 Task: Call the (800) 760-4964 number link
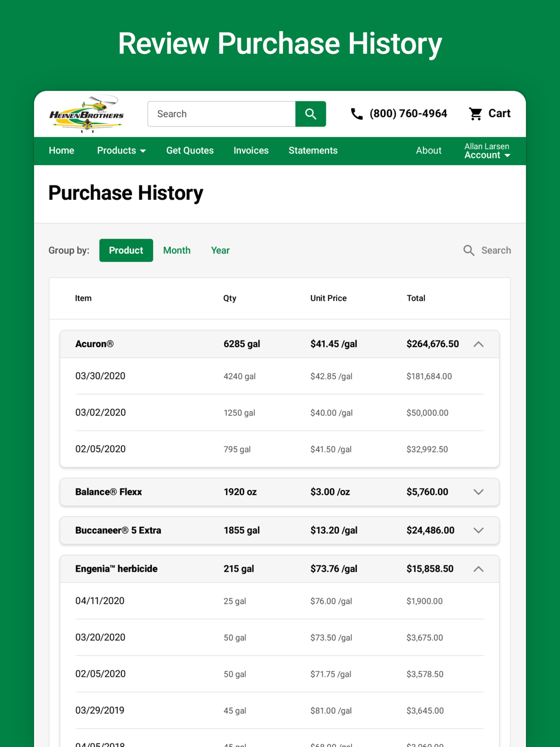[408, 114]
